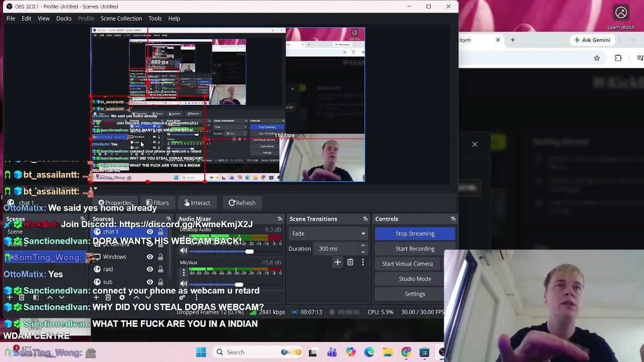Open the Fade transition dropdown
644x362 pixels.
click(x=328, y=234)
